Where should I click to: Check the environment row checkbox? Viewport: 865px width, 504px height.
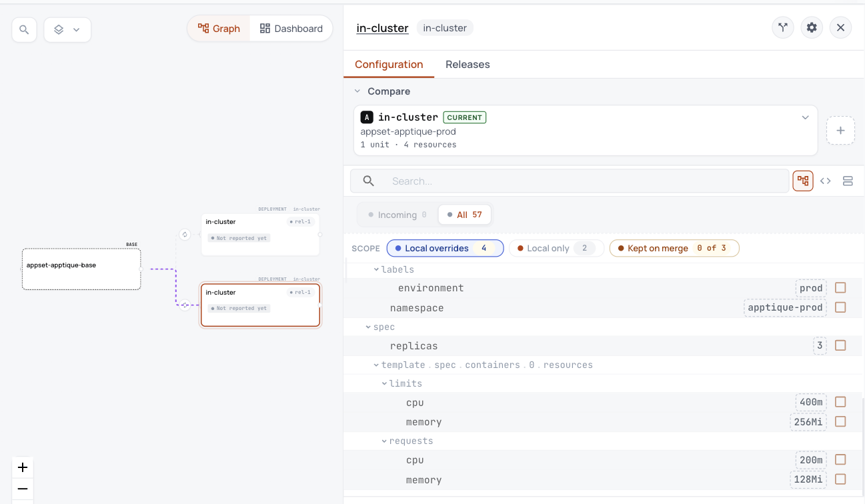[x=840, y=288]
